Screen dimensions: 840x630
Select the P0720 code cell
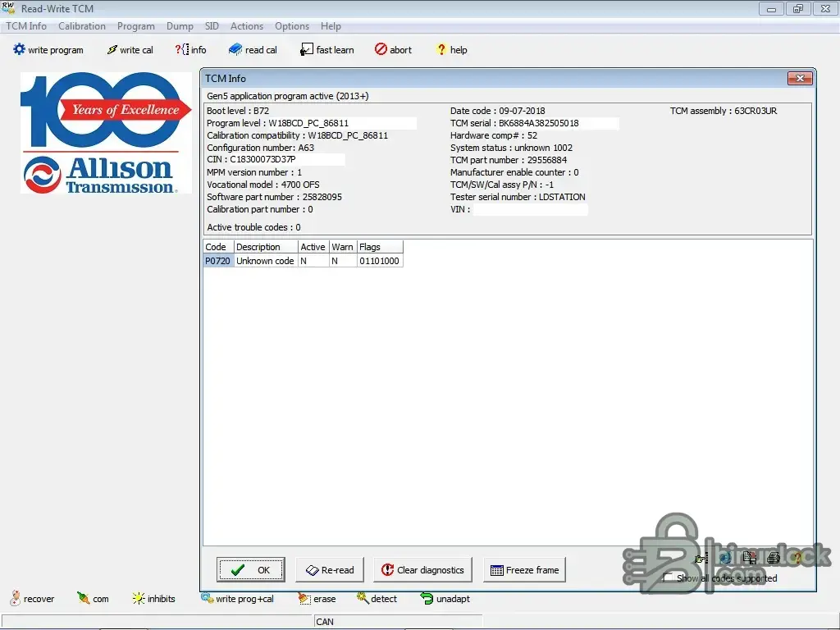pyautogui.click(x=218, y=261)
